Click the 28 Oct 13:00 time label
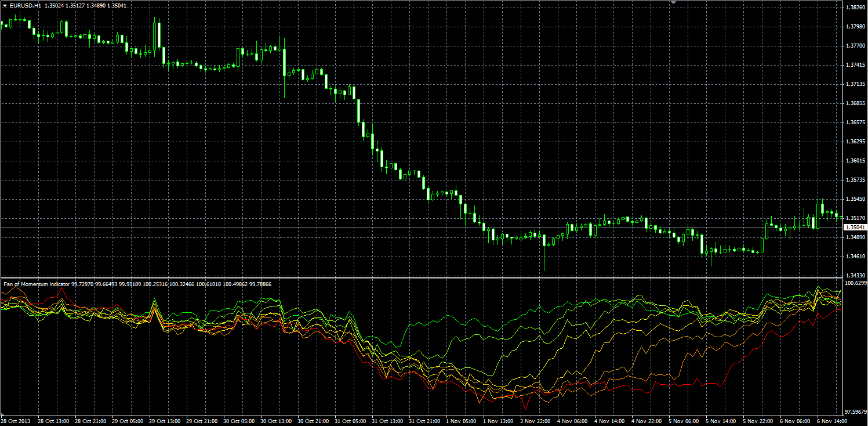 (x=53, y=421)
